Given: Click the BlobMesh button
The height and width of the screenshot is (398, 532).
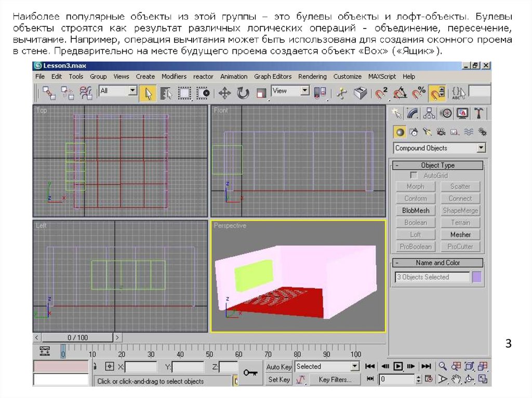Looking at the screenshot, I should click(x=415, y=211).
